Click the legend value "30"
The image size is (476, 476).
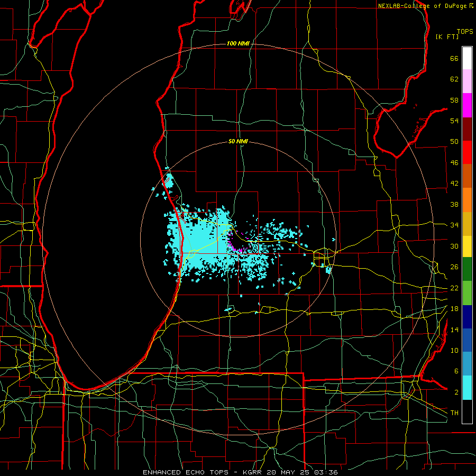click(454, 246)
